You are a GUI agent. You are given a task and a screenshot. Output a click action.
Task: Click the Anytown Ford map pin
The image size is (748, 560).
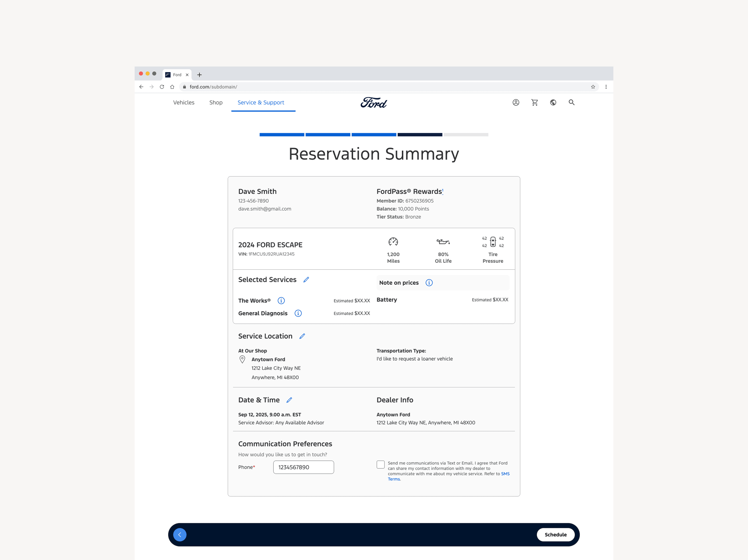242,359
